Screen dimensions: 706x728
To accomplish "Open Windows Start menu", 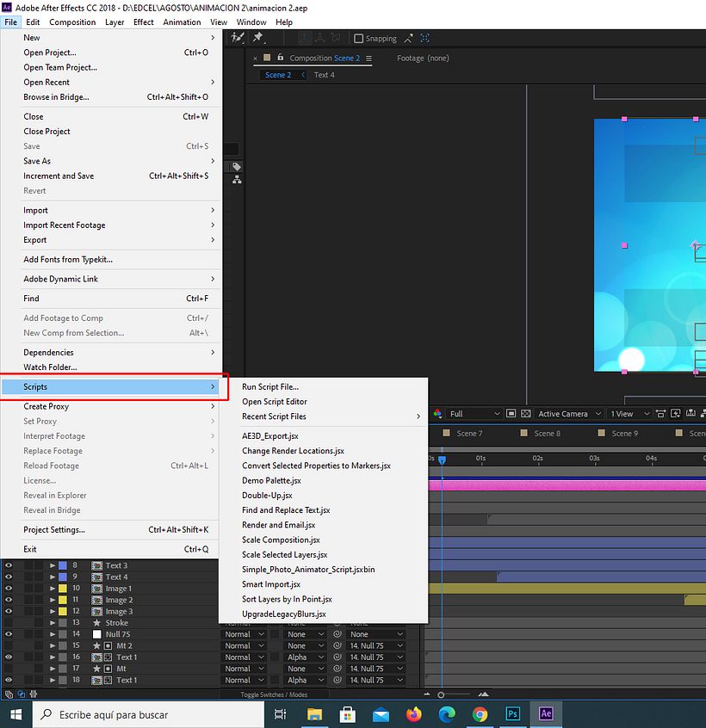I will [16, 714].
